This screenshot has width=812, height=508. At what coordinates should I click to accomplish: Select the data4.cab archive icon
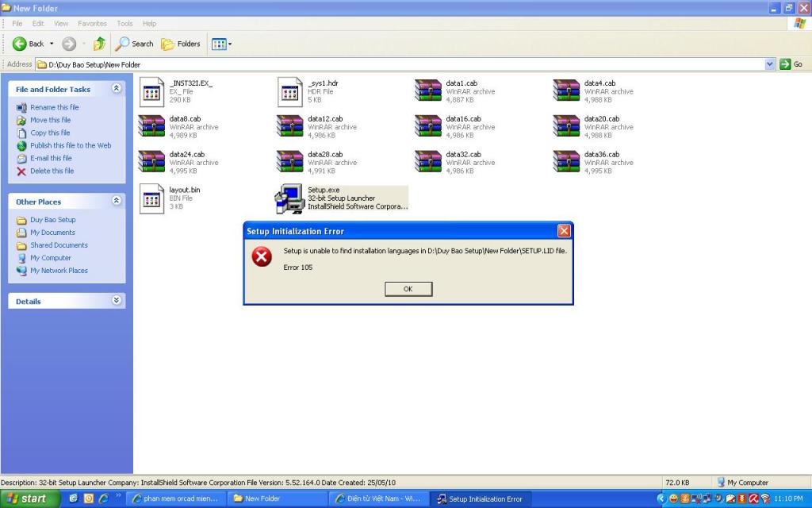[566, 90]
